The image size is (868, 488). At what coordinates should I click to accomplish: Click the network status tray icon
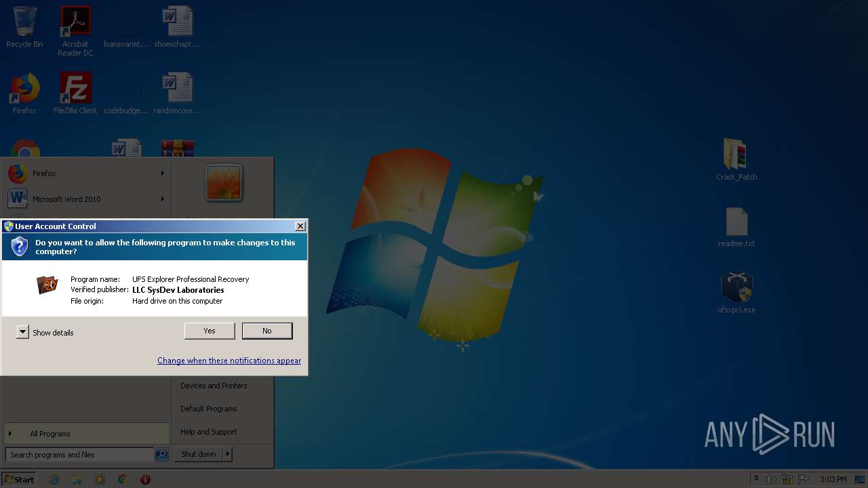[x=787, y=479]
